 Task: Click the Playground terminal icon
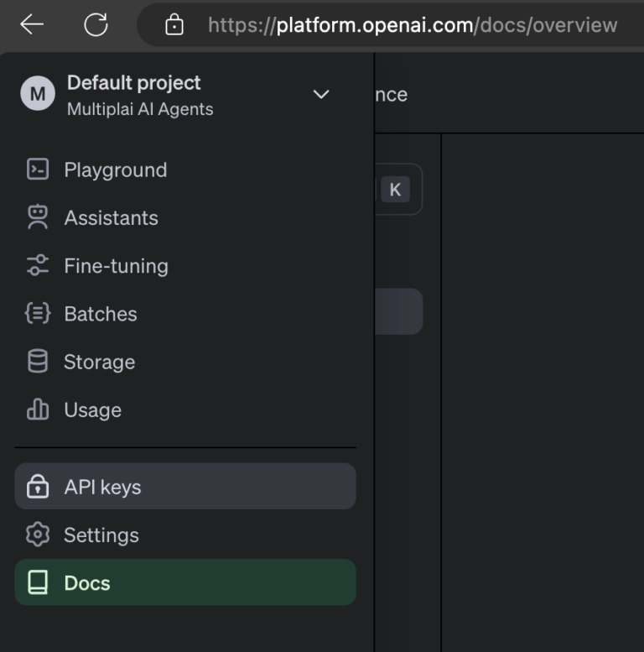click(38, 170)
